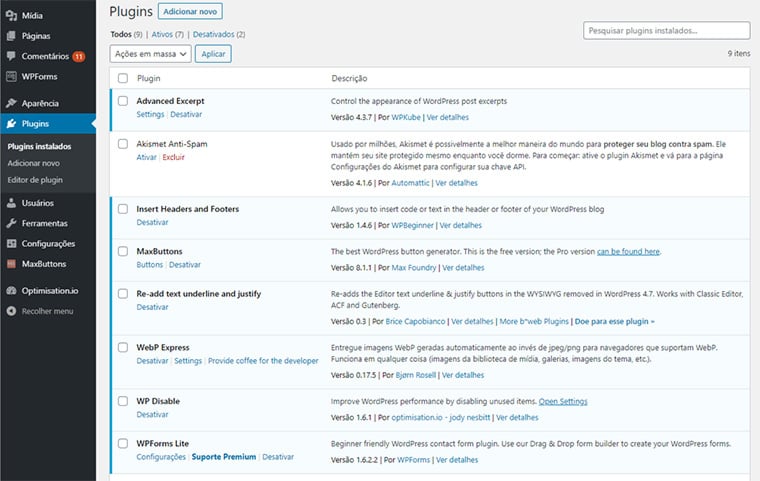This screenshot has height=481, width=760.
Task: Open Settings link under Advanced Excerpt
Action: pyautogui.click(x=150, y=114)
